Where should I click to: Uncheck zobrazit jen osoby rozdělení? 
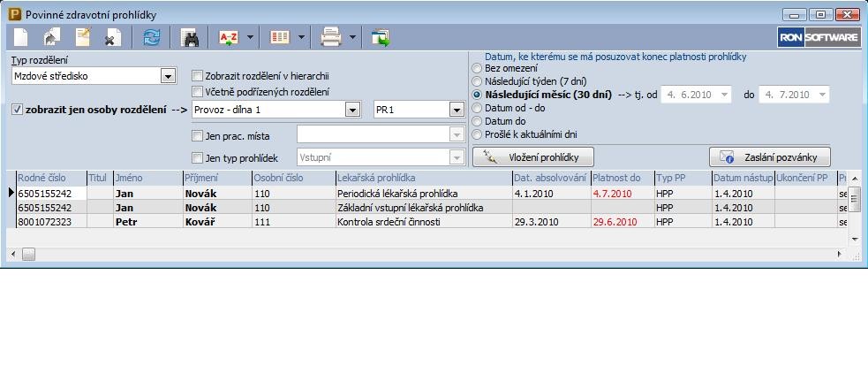18,110
